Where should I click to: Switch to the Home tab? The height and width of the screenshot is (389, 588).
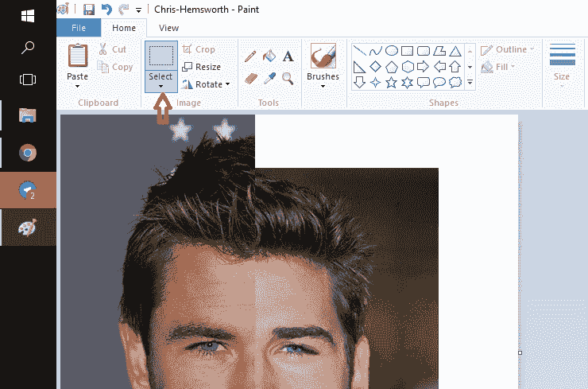124,28
